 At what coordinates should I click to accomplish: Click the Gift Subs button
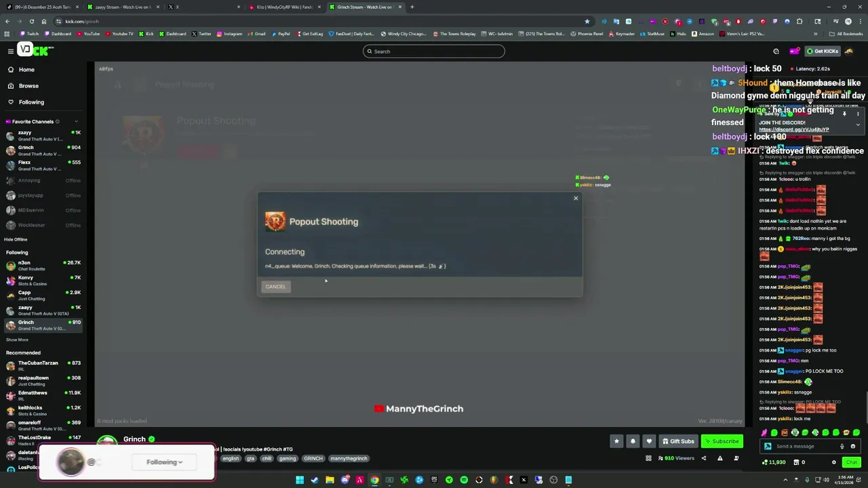pyautogui.click(x=678, y=441)
